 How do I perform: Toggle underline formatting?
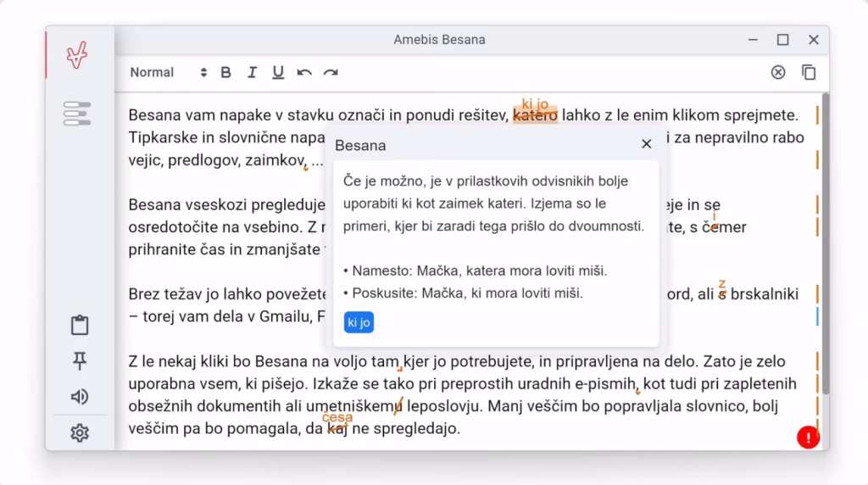coord(278,73)
